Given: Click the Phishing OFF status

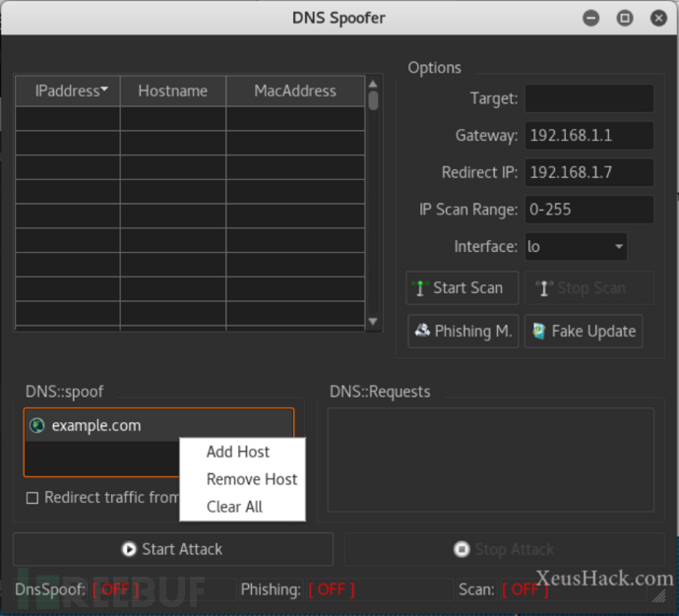Looking at the screenshot, I should [x=332, y=589].
